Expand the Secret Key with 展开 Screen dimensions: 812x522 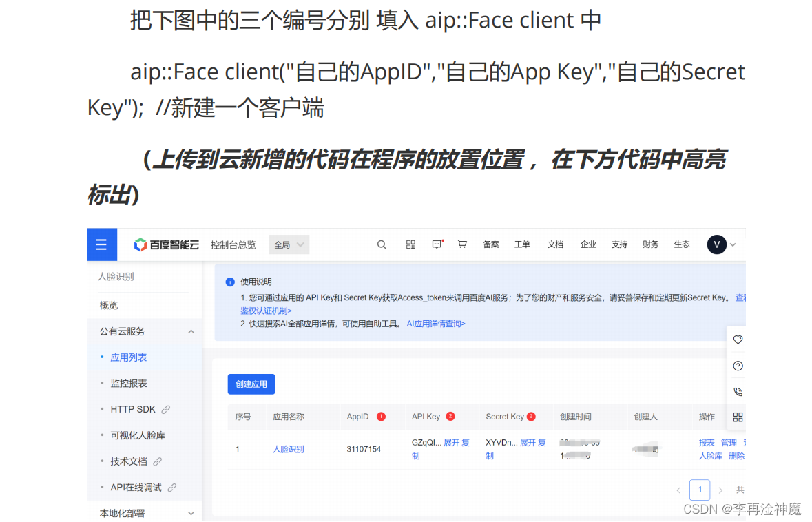coord(527,443)
